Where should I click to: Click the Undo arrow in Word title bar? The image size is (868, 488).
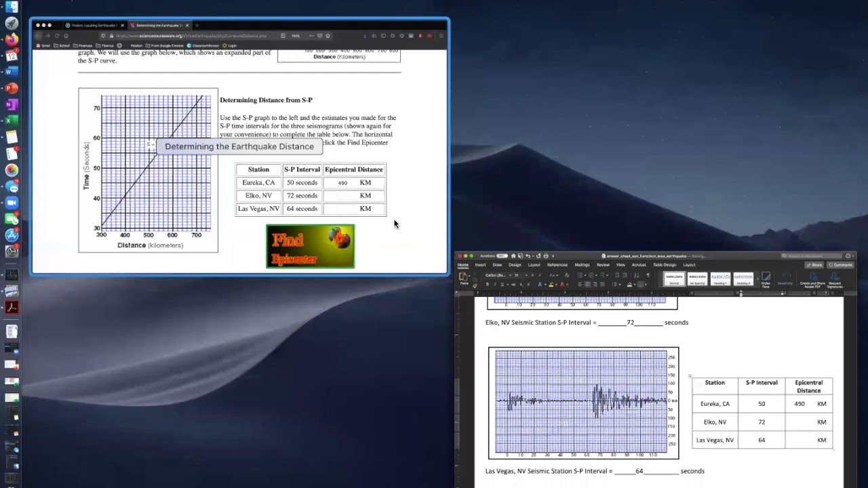point(528,256)
